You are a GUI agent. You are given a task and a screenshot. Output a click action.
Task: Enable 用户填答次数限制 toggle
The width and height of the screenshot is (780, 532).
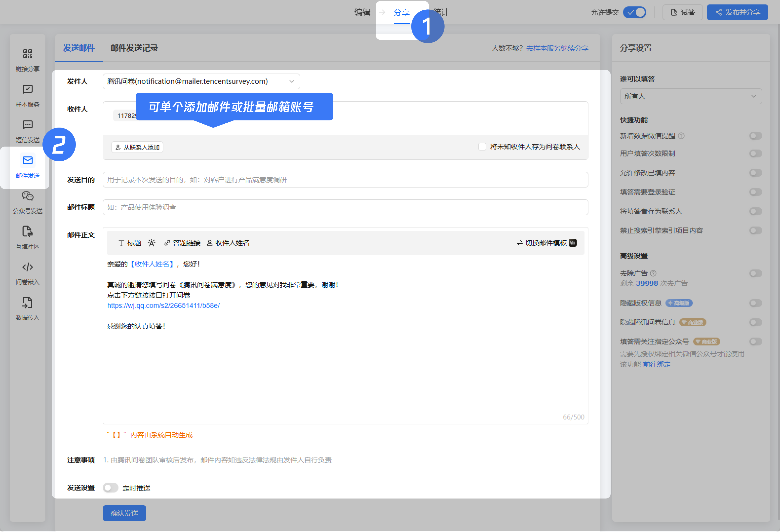click(x=756, y=154)
